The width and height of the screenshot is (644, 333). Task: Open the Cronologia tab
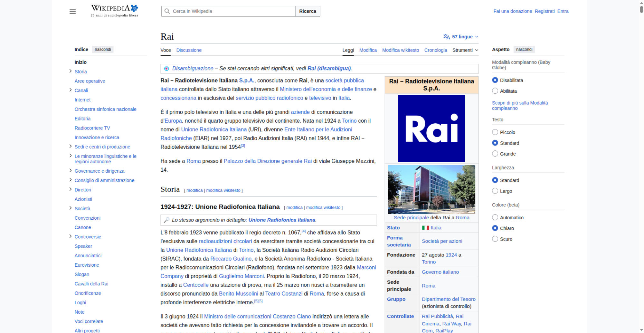pyautogui.click(x=435, y=50)
